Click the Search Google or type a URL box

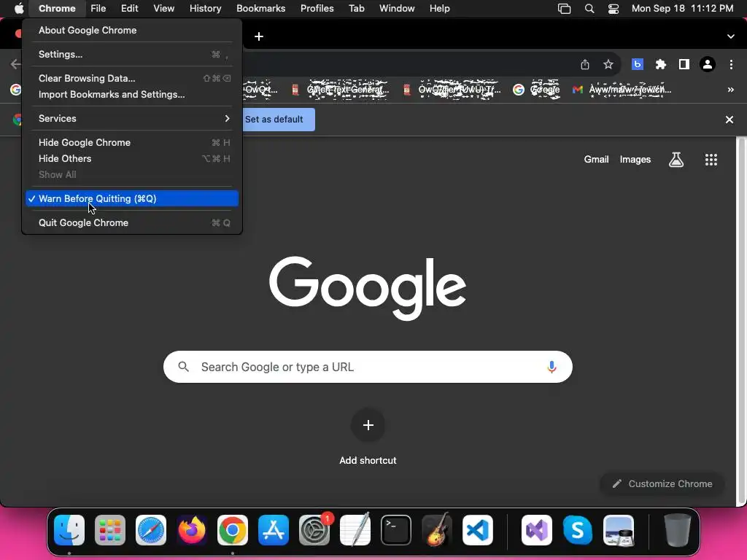368,367
